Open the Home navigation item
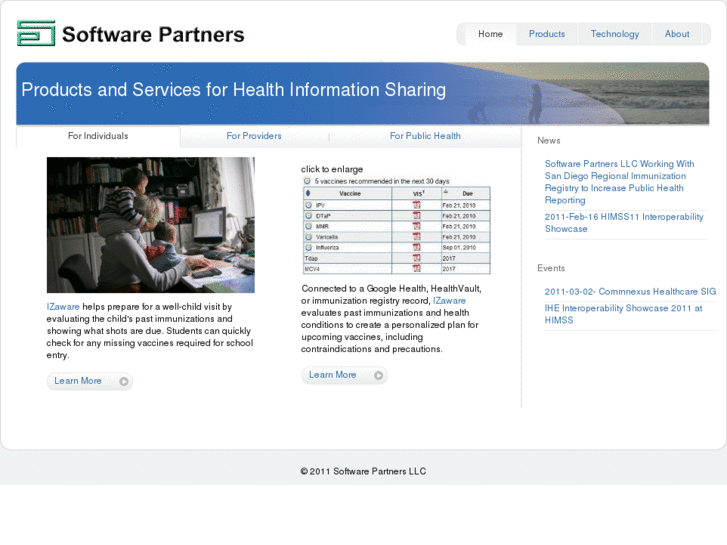The width and height of the screenshot is (727, 545). 491,34
